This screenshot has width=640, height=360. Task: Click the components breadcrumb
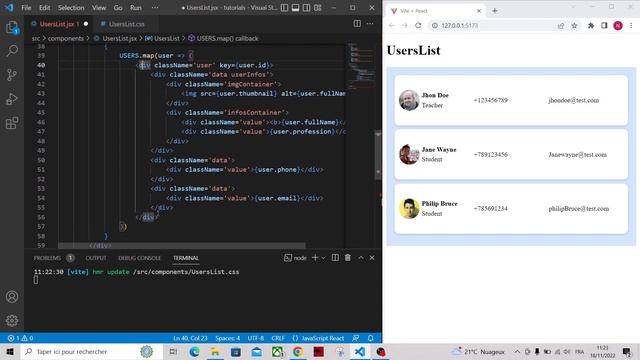pyautogui.click(x=66, y=38)
